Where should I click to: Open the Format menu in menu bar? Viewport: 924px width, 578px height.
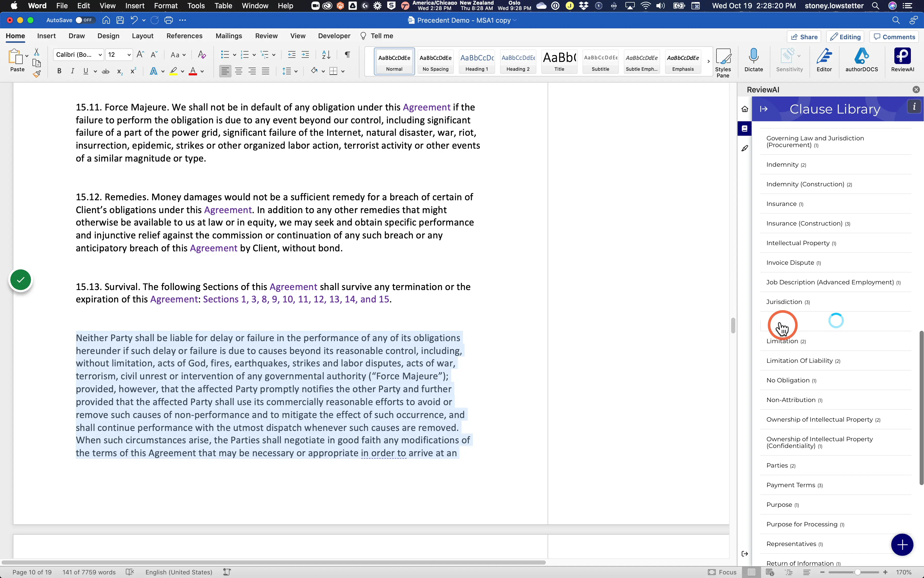coord(166,6)
